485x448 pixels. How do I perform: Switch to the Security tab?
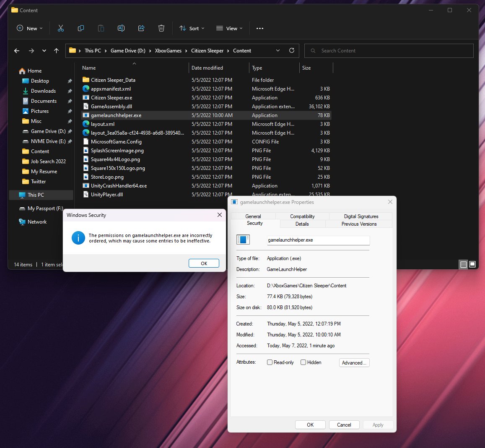[254, 223]
